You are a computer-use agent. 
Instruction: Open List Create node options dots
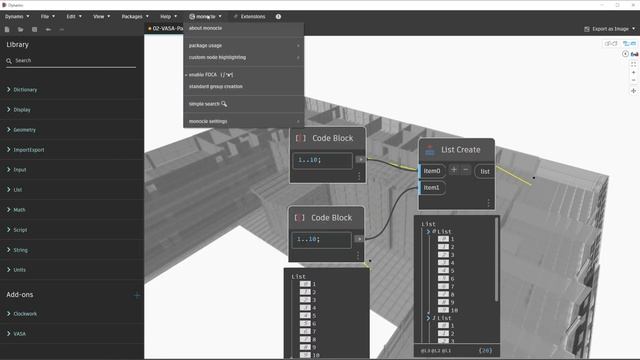pyautogui.click(x=489, y=202)
